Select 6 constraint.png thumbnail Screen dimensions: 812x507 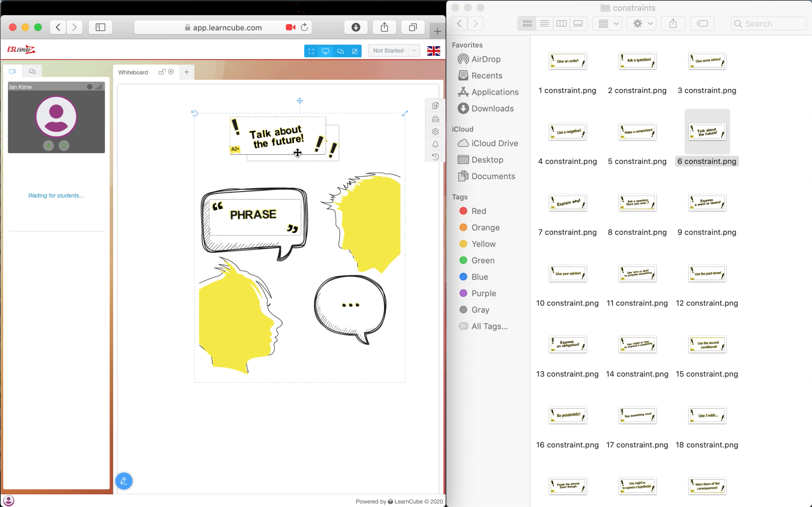[707, 132]
